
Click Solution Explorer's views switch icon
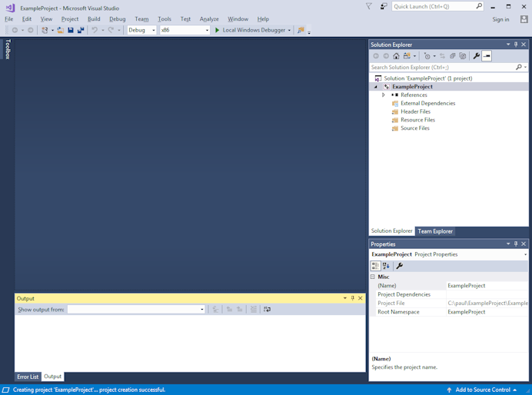click(407, 56)
